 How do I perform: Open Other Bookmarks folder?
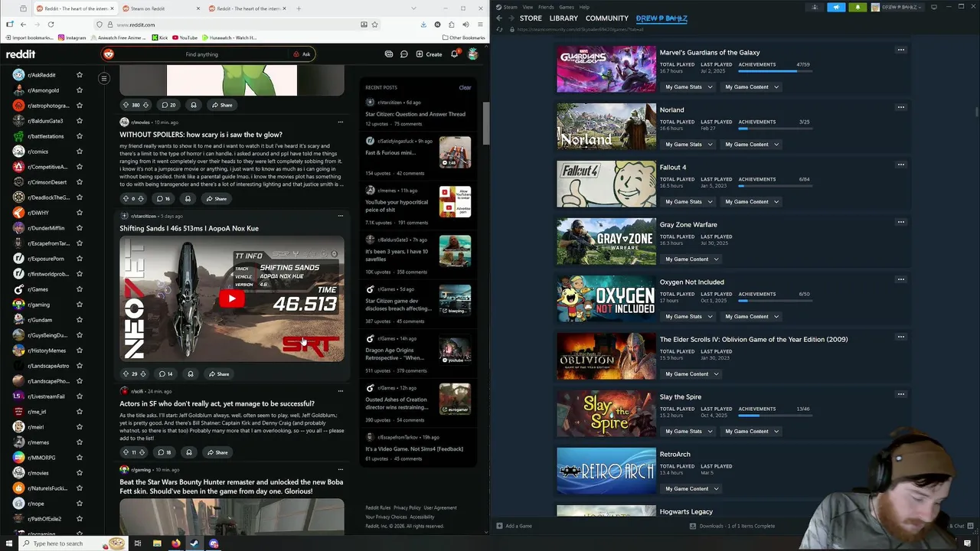463,37
